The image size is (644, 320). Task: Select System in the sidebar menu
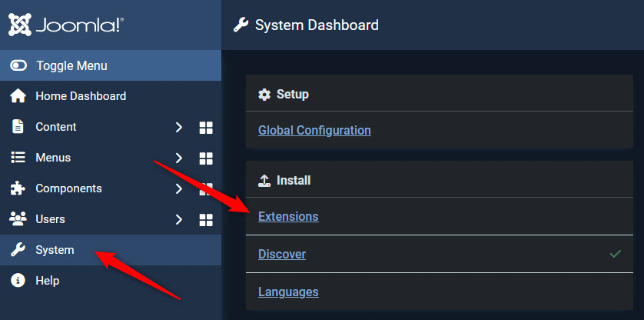click(55, 250)
